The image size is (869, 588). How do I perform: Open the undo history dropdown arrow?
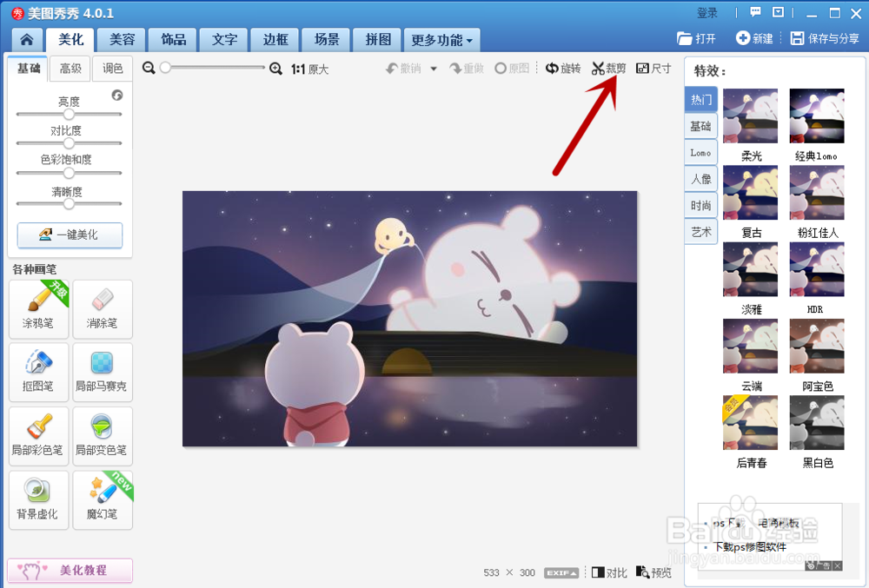434,69
